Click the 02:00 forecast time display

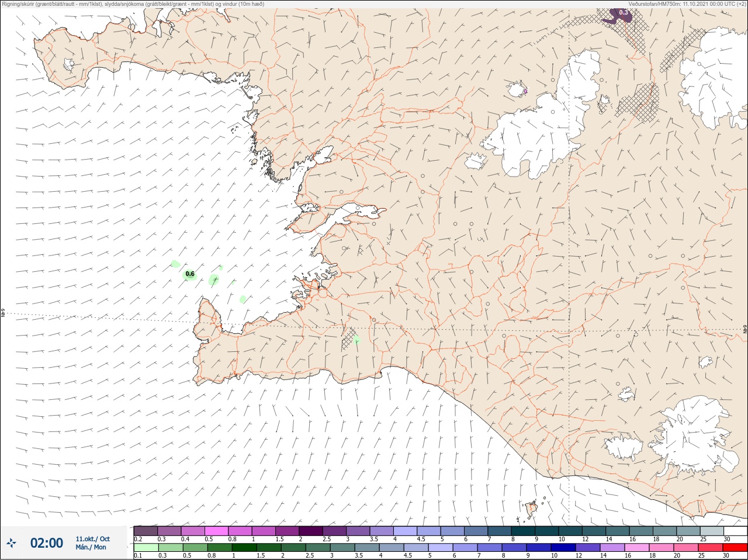pos(47,543)
